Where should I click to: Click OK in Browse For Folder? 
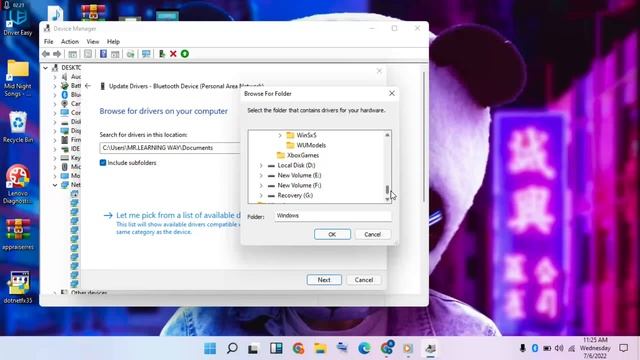click(332, 234)
